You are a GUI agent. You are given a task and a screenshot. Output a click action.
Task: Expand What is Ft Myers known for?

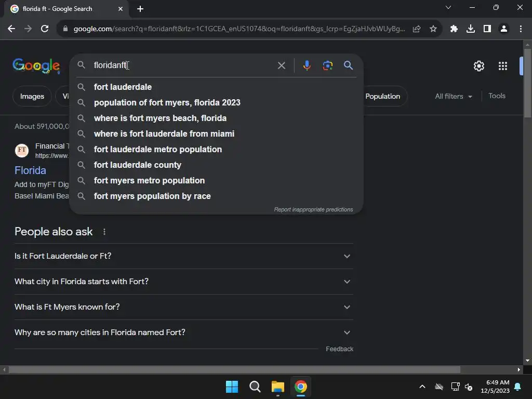pyautogui.click(x=183, y=307)
